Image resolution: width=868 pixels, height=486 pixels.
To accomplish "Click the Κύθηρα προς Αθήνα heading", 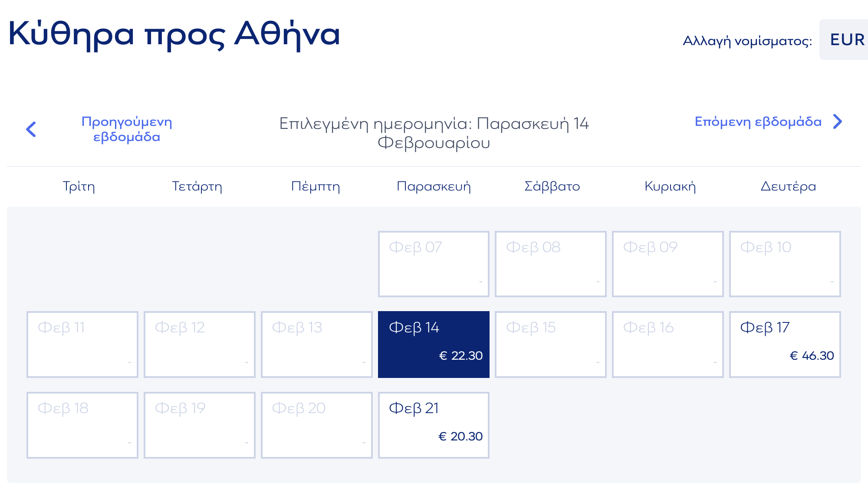I will pyautogui.click(x=174, y=34).
